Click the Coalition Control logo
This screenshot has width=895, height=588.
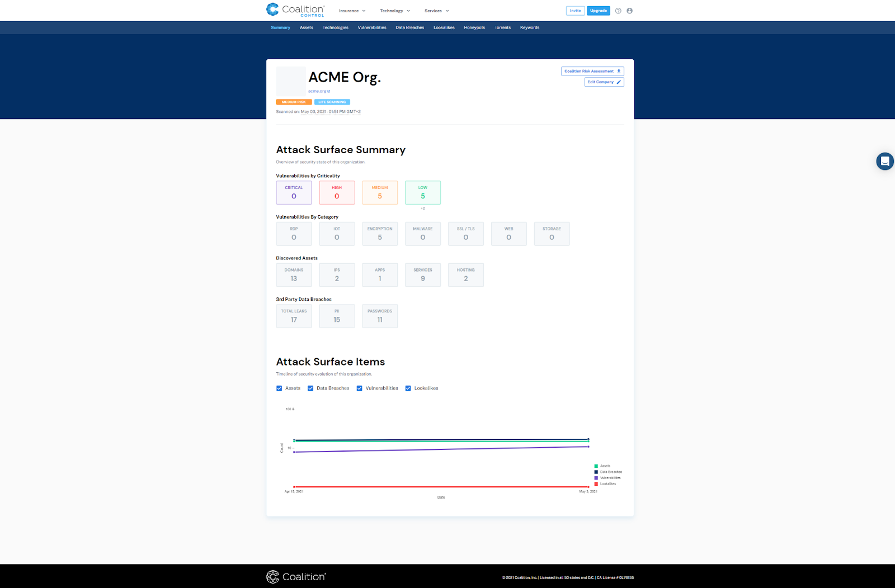pos(295,10)
